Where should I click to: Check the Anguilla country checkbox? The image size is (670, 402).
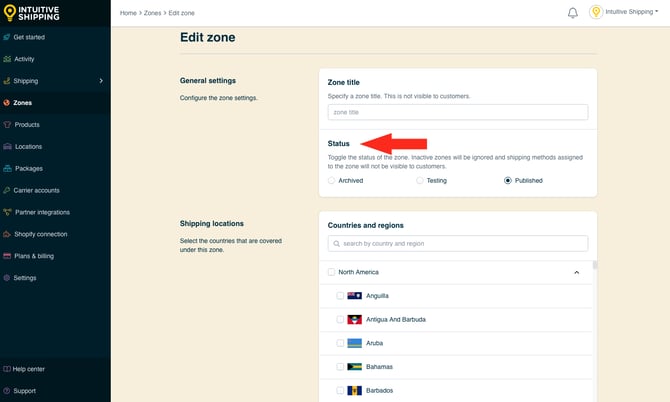point(341,296)
